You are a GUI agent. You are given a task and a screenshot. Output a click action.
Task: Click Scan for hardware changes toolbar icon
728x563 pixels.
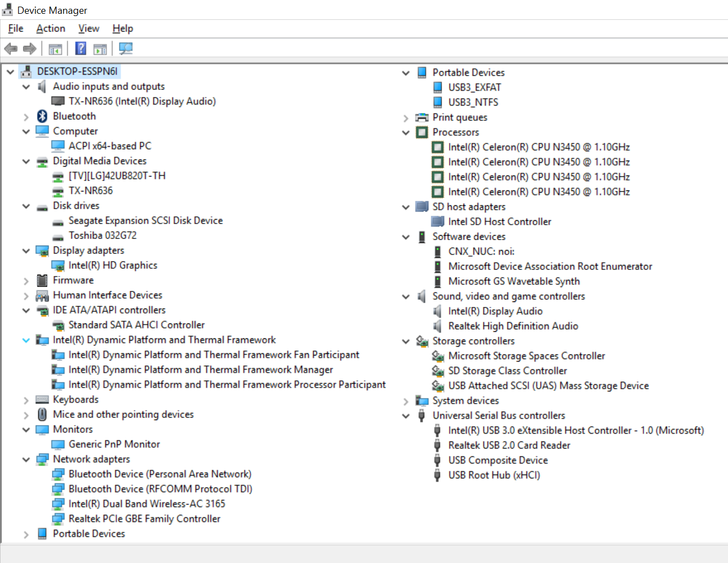click(126, 49)
